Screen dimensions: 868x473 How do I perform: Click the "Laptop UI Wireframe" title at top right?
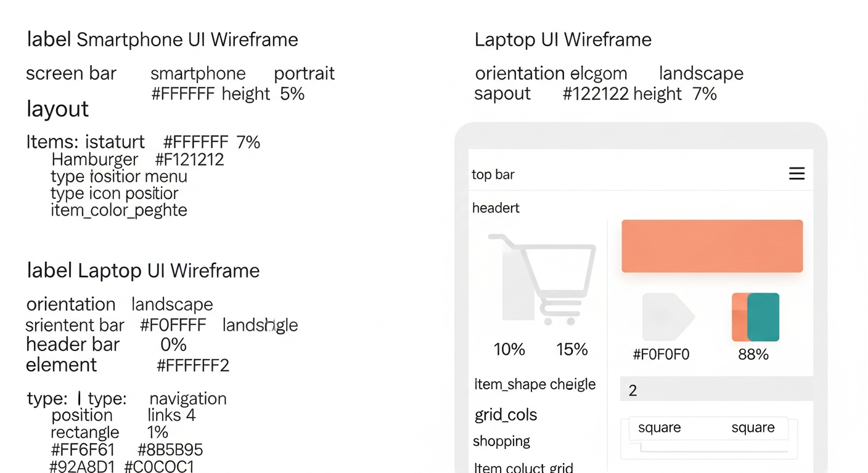(563, 40)
